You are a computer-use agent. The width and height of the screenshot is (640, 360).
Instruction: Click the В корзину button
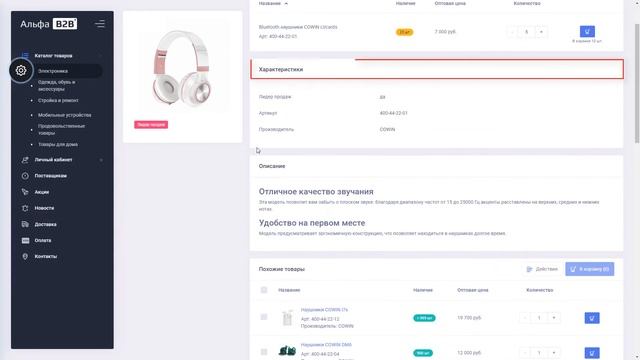click(589, 269)
